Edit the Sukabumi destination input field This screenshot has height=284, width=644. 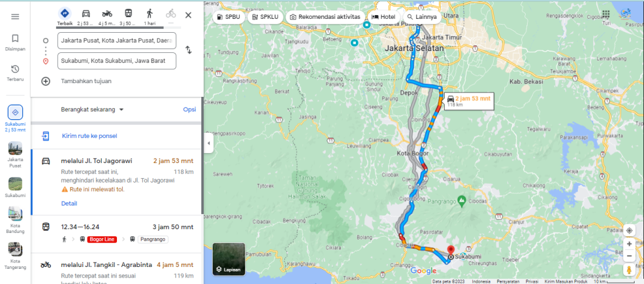117,61
